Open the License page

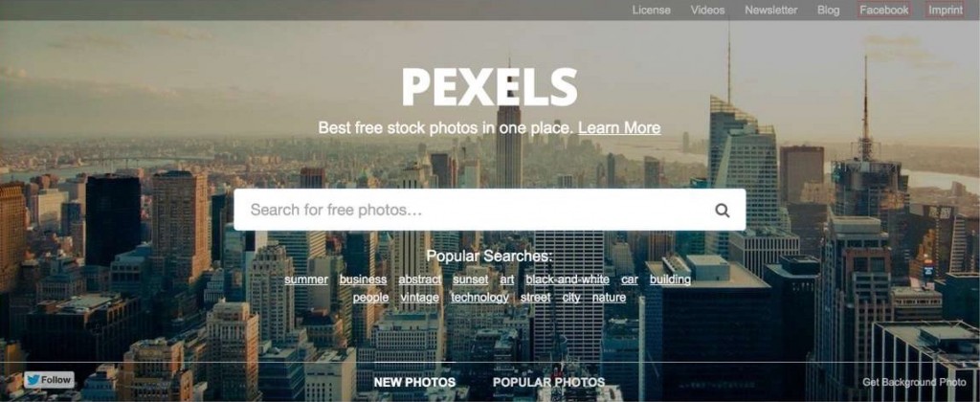(651, 10)
